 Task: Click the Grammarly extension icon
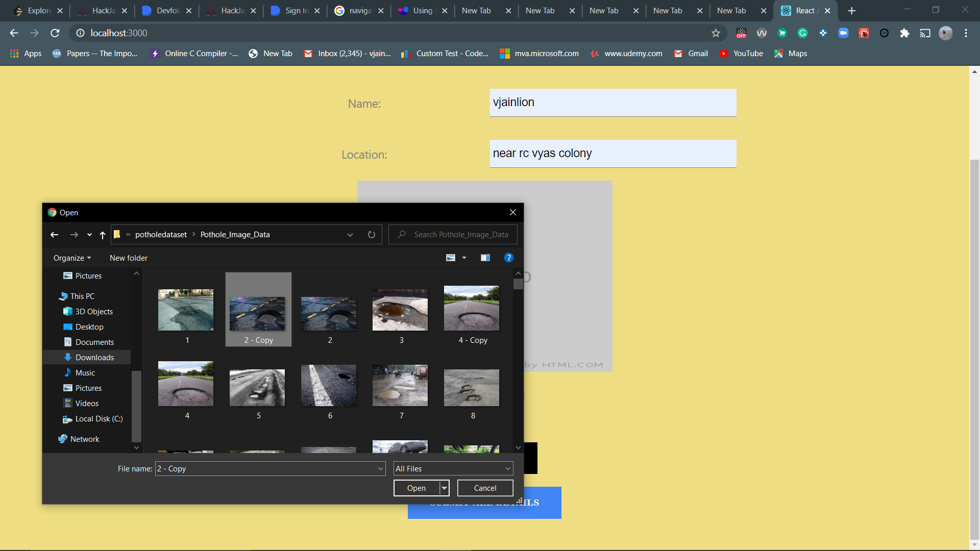[x=802, y=33]
